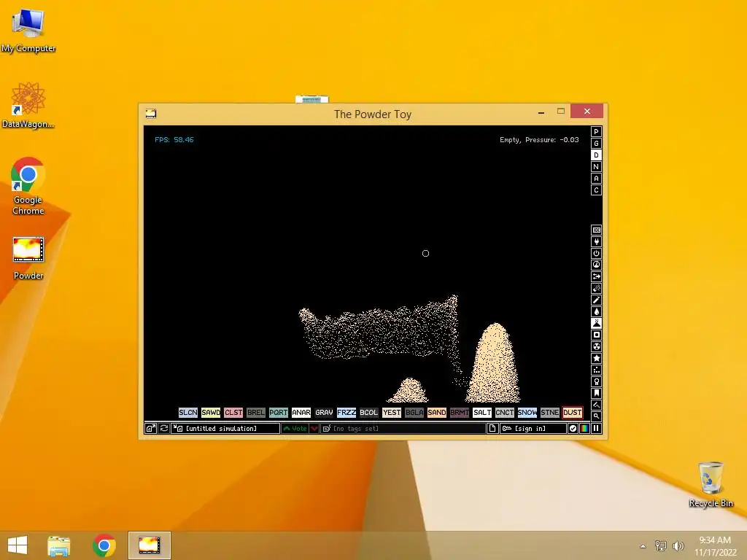Select the PQRT element
This screenshot has width=747, height=560.
click(x=279, y=413)
